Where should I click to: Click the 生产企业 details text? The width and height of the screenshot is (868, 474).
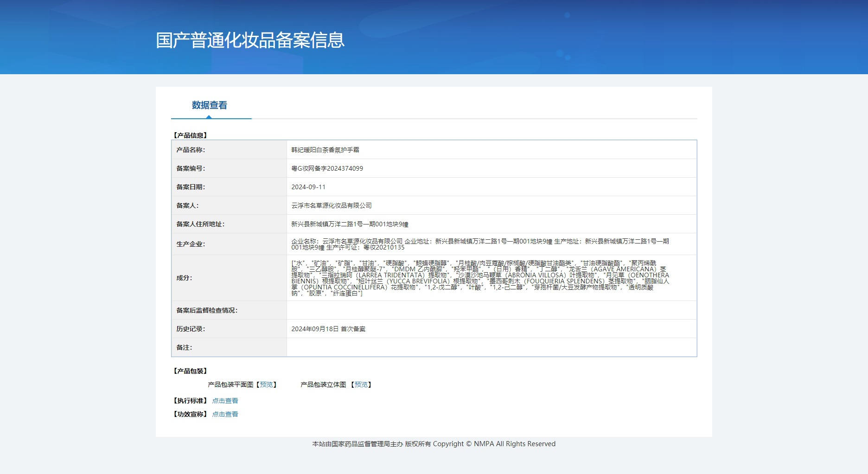(x=480, y=244)
